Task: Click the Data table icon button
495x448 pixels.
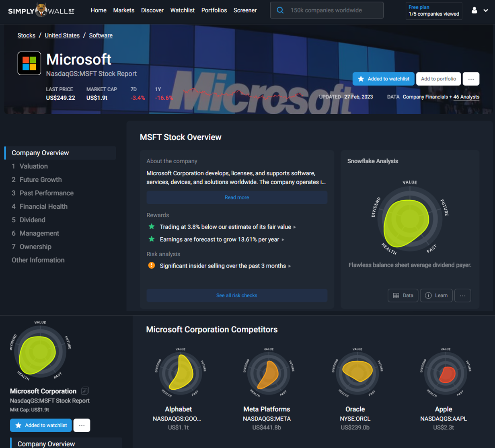Action: pyautogui.click(x=403, y=295)
